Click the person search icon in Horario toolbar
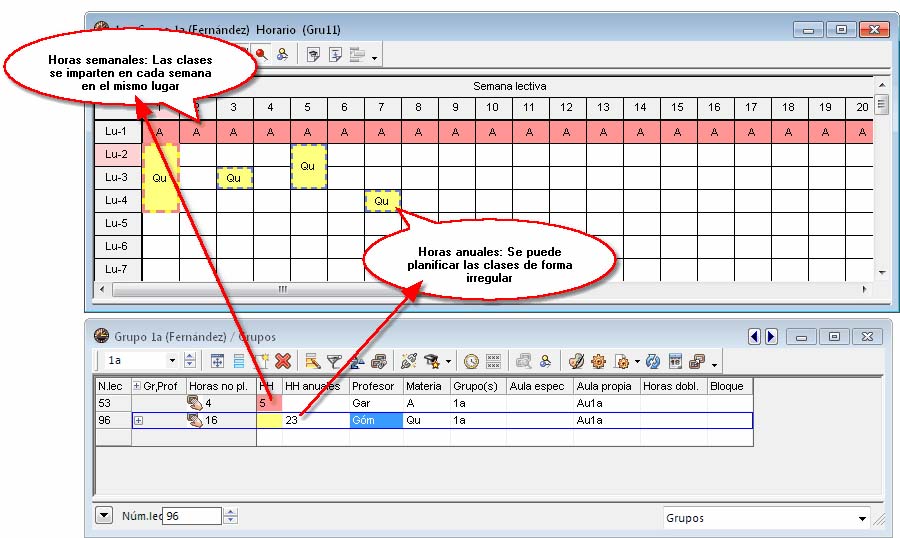The height and width of the screenshot is (538, 900). (x=282, y=55)
